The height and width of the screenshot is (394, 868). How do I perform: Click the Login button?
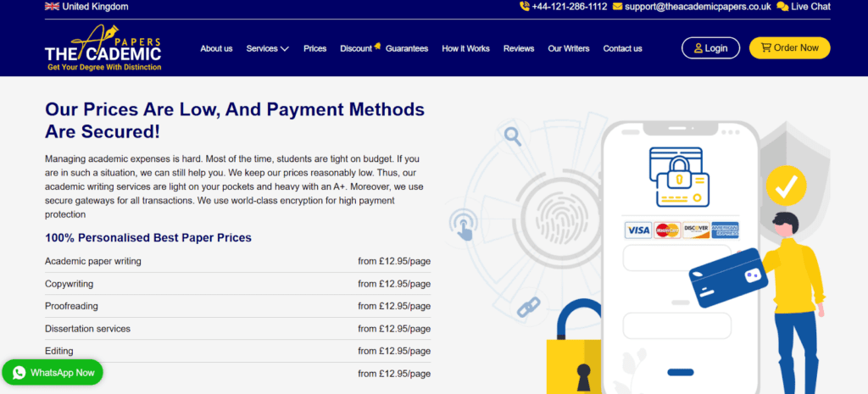(711, 48)
